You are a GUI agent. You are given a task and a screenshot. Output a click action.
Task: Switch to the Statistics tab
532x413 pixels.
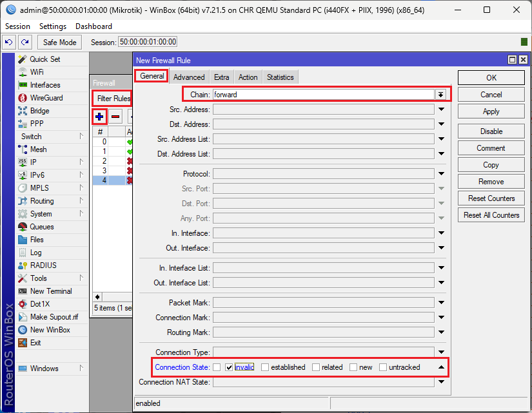click(x=281, y=77)
